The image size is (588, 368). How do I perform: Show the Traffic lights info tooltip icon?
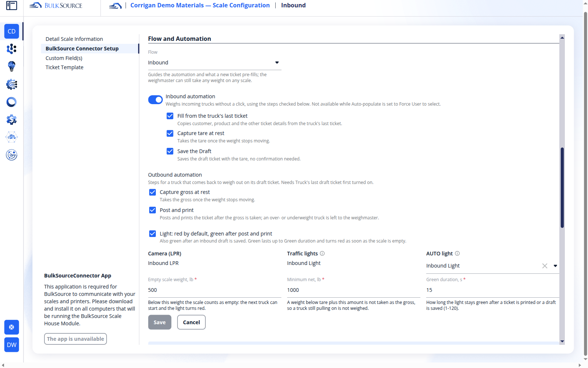pyautogui.click(x=322, y=254)
